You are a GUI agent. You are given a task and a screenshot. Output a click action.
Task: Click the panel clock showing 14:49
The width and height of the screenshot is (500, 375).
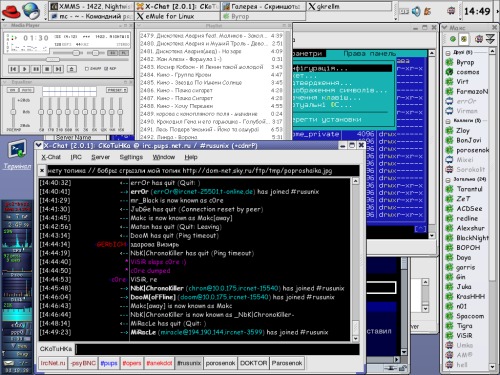477,11
